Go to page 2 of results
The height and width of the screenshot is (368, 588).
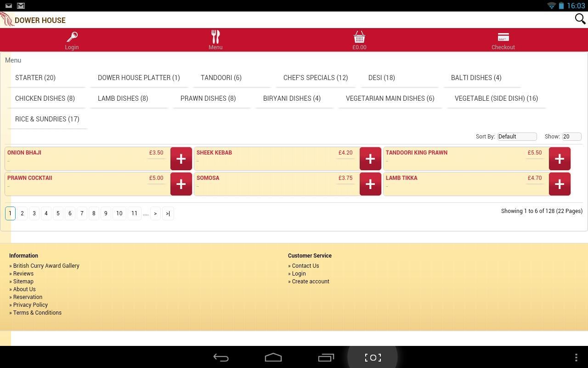22,213
